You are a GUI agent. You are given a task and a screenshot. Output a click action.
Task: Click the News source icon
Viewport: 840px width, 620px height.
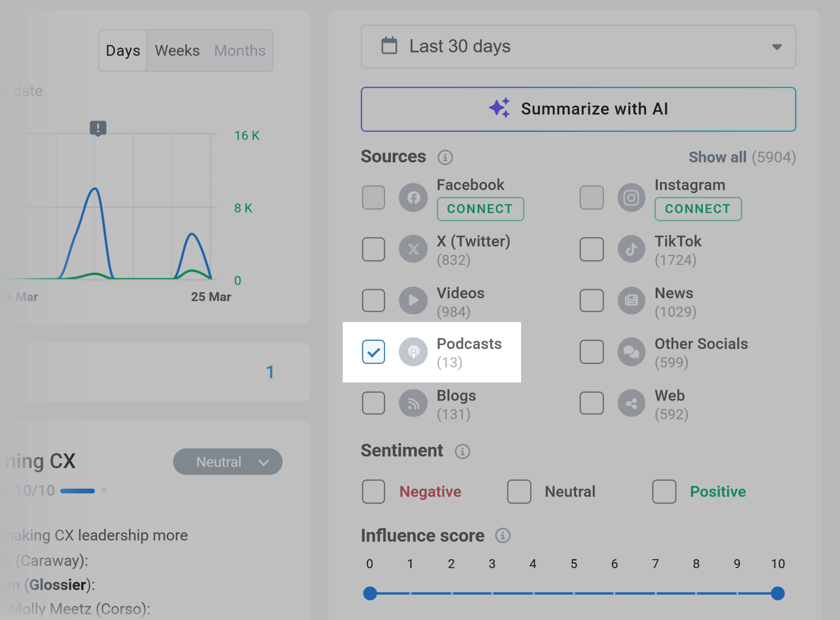[631, 300]
